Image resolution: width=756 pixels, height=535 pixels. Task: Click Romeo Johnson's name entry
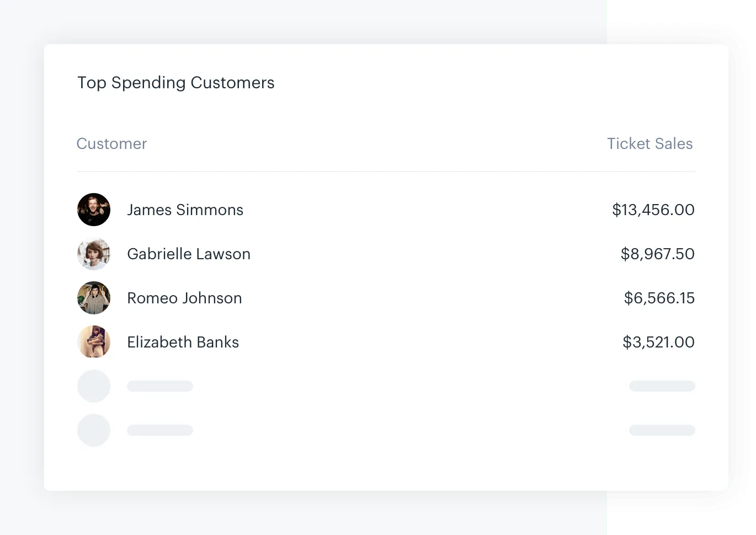[184, 298]
